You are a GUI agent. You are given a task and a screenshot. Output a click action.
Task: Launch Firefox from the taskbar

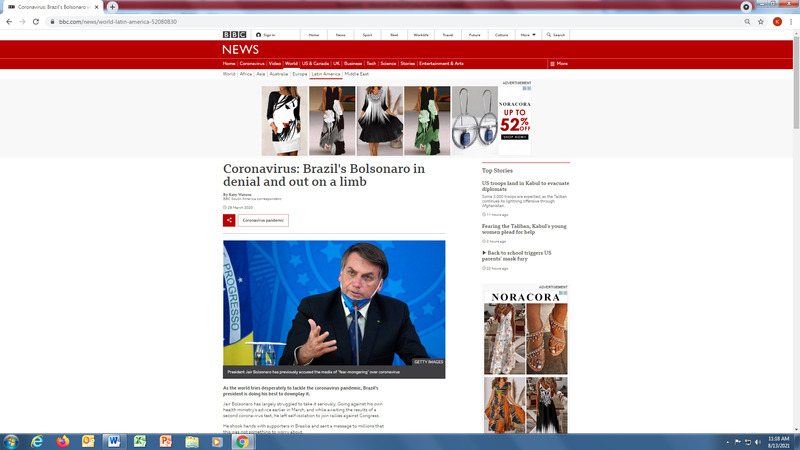pos(62,441)
